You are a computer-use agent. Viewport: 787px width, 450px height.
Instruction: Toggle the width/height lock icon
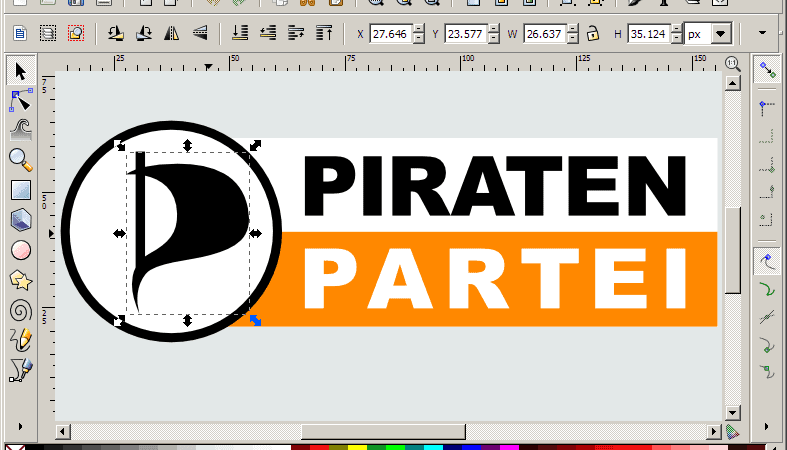pyautogui.click(x=593, y=34)
